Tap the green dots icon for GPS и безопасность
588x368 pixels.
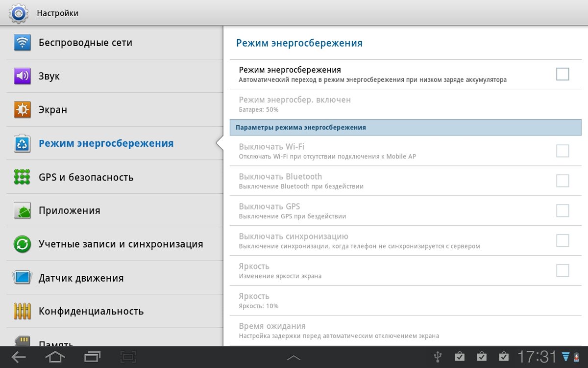point(22,177)
